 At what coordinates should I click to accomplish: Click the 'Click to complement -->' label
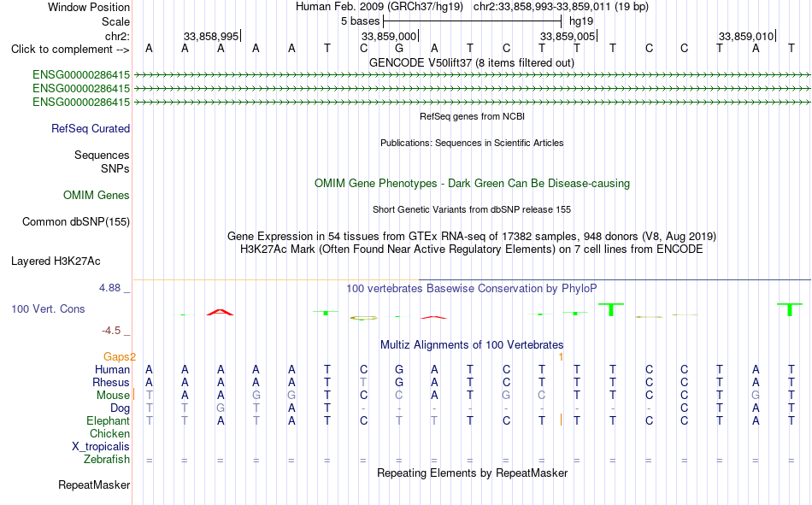pyautogui.click(x=70, y=50)
